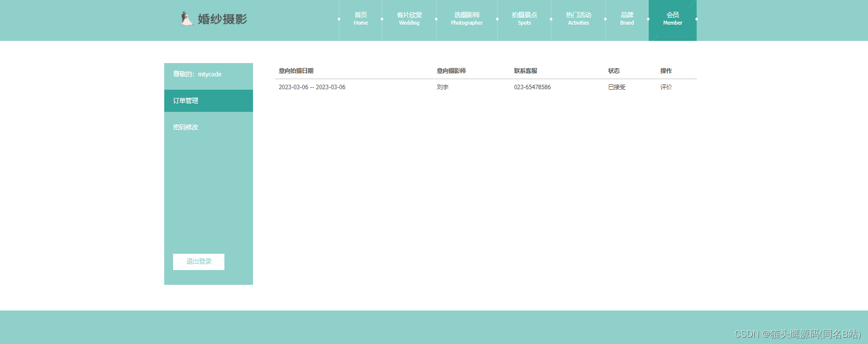Click the 操作 column header
This screenshot has height=344, width=868.
click(x=666, y=71)
